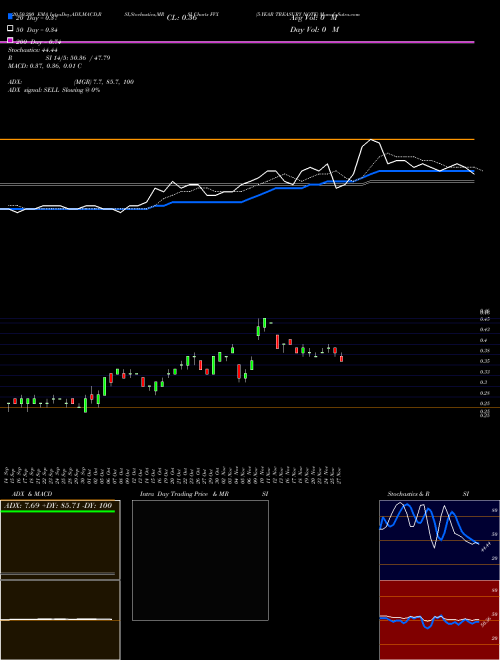Image resolution: width=500 pixels, height=660 pixels.
Task: Select the 0.3 price axis label
Action: [483, 382]
